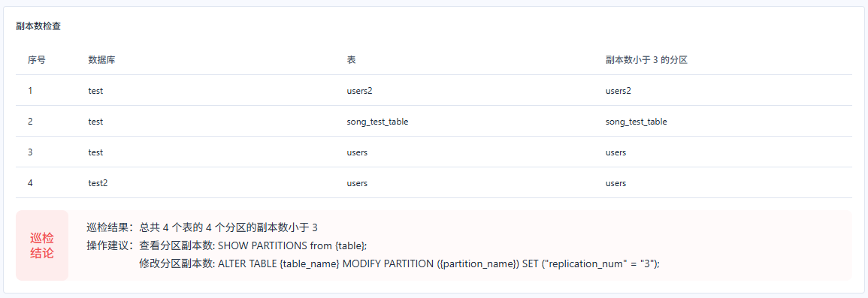Click the 副本数检查 section title
The image size is (868, 298).
point(38,26)
